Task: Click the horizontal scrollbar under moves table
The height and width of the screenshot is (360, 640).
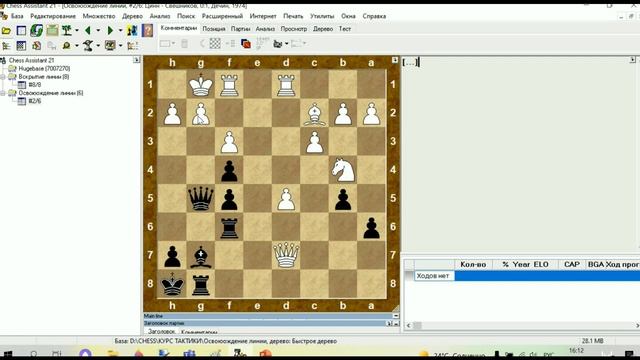Action: (x=522, y=325)
